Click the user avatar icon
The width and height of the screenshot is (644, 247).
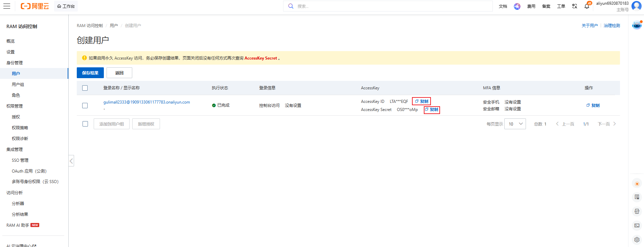click(x=636, y=6)
